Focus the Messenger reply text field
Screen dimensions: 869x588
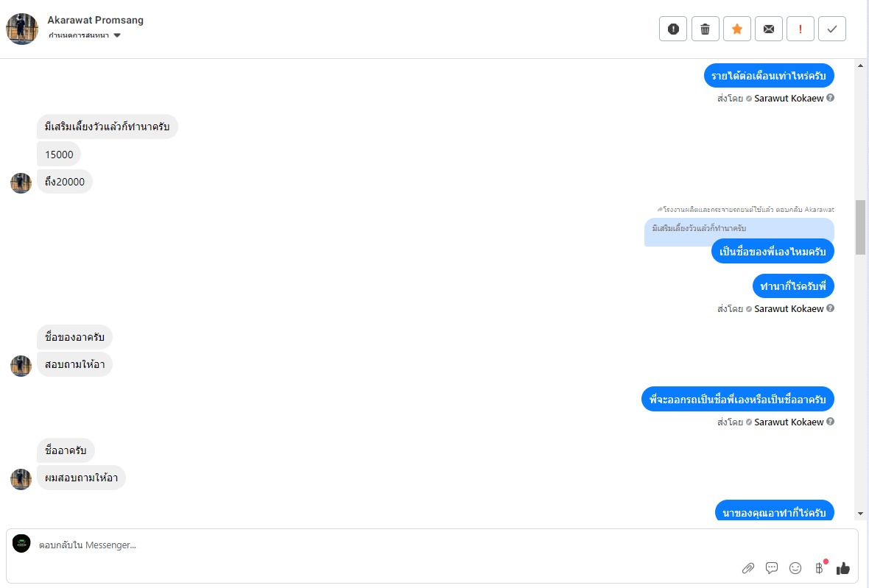tap(368, 545)
